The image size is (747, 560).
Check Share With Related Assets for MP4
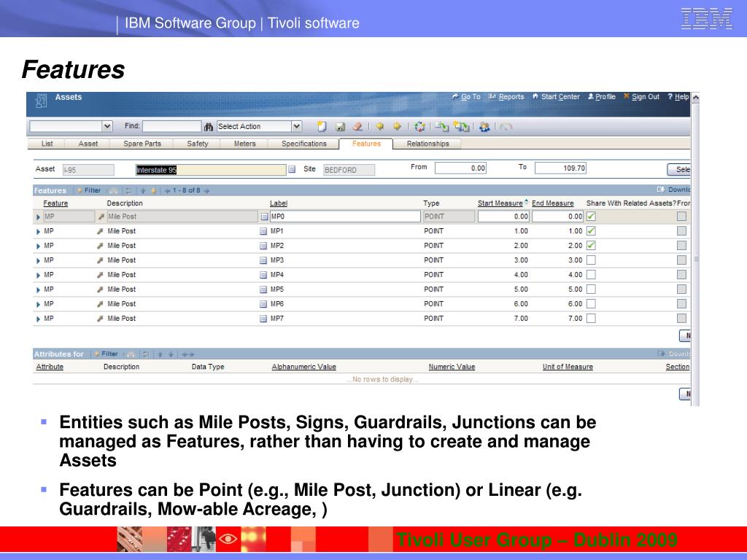click(x=591, y=275)
